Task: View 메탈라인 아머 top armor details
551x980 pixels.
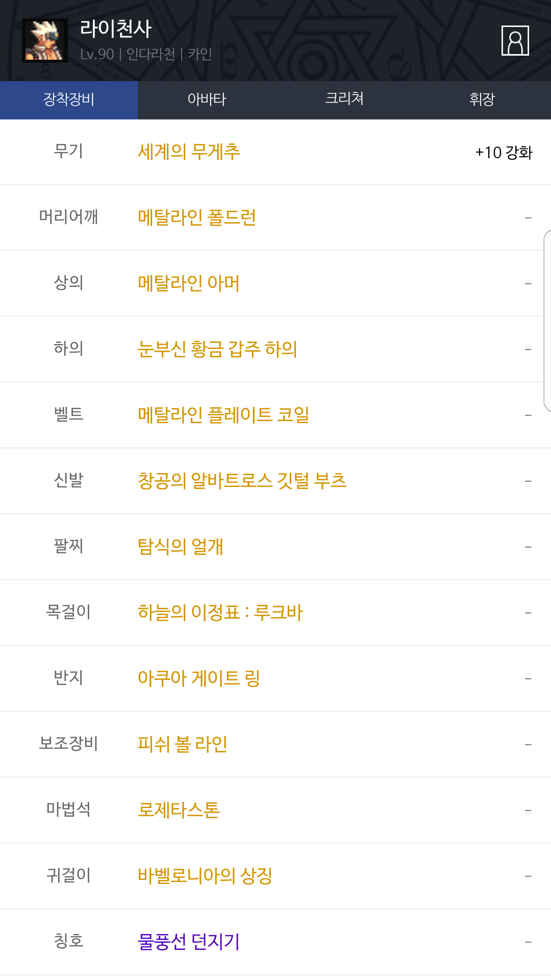Action: click(188, 284)
